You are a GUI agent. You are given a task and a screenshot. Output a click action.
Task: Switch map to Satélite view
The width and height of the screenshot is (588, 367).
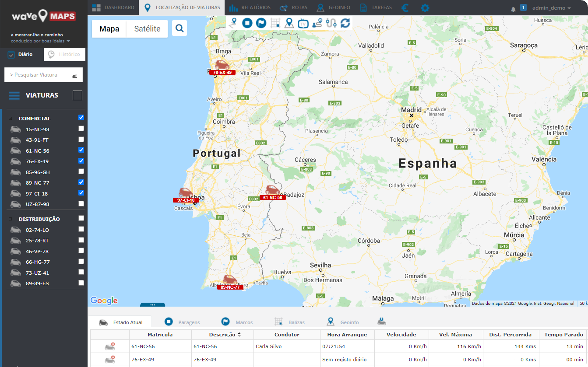click(x=147, y=29)
